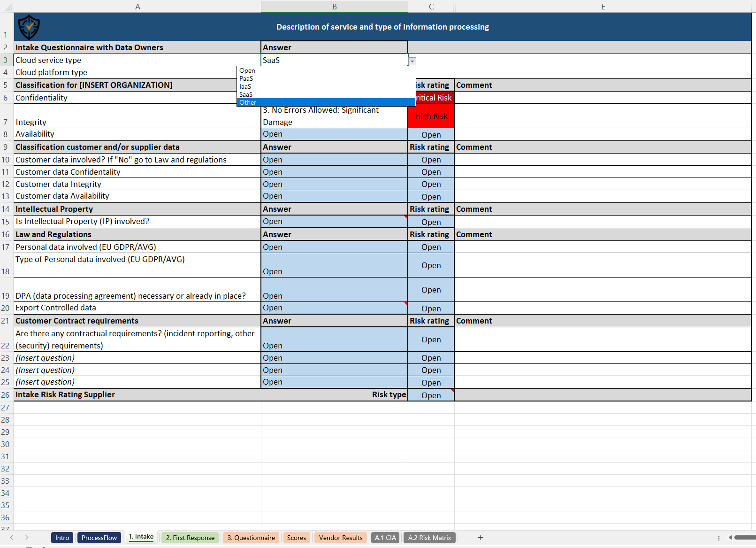Choose the highlighted "Other" dropdown option
The width and height of the screenshot is (756, 548).
(247, 102)
